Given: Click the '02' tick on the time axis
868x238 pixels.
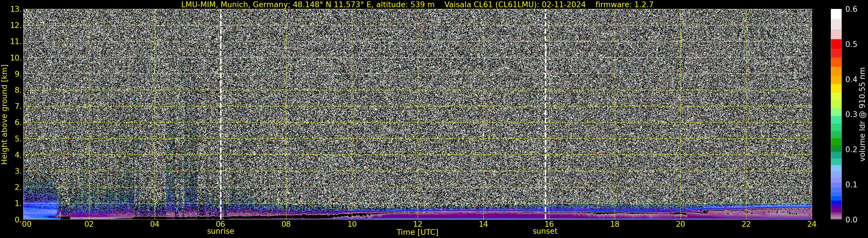Looking at the screenshot, I should (89, 224).
